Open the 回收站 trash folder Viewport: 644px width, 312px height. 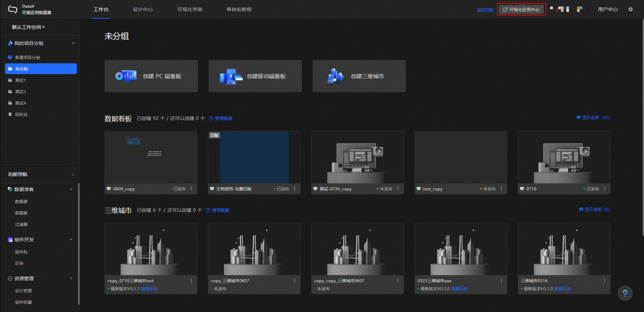tap(21, 114)
